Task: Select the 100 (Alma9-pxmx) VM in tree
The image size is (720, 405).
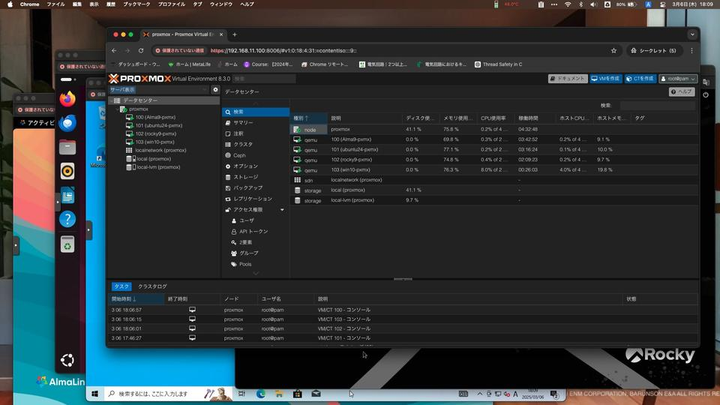Action: [x=155, y=117]
